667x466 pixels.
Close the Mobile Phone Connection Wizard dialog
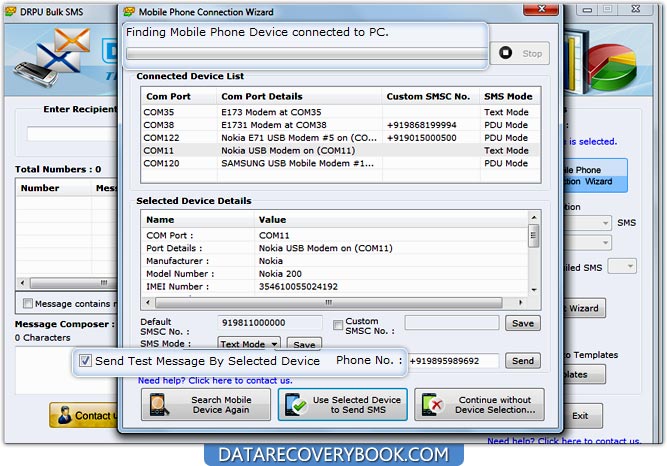pyautogui.click(x=541, y=9)
